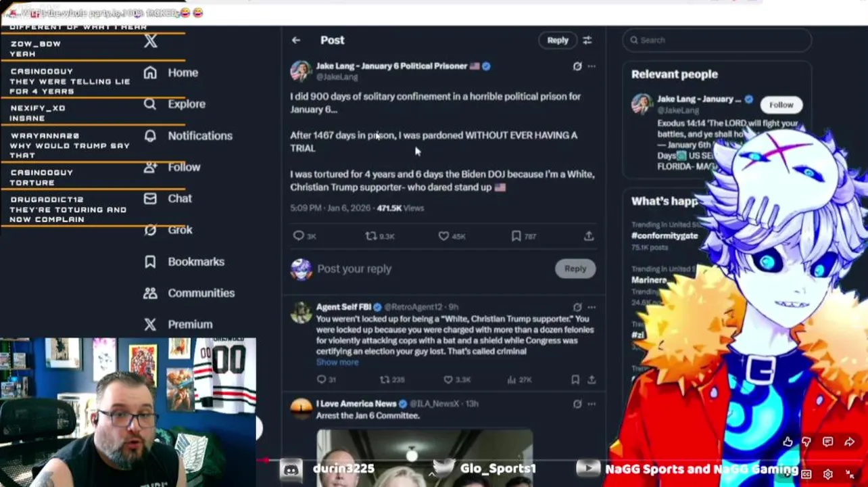
Task: Open Agent Self FBI avatar
Action: click(x=301, y=312)
